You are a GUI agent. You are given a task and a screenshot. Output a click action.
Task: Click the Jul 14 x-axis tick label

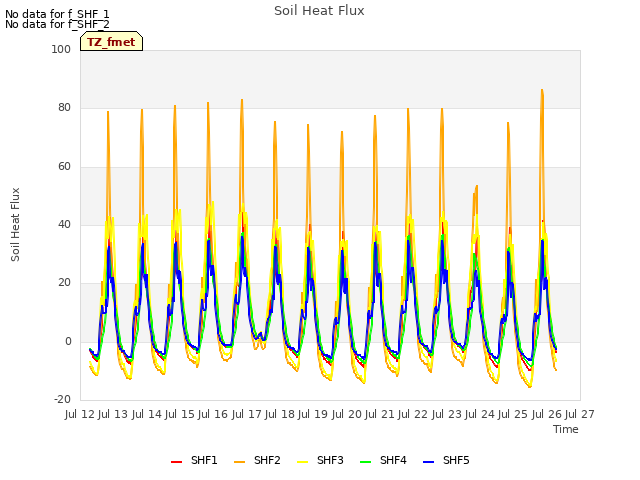(x=147, y=414)
